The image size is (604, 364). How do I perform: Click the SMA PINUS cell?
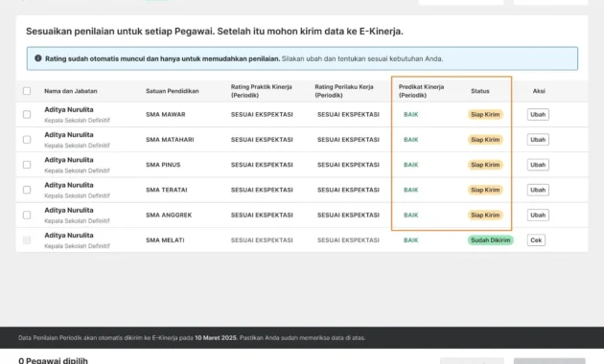(x=163, y=165)
